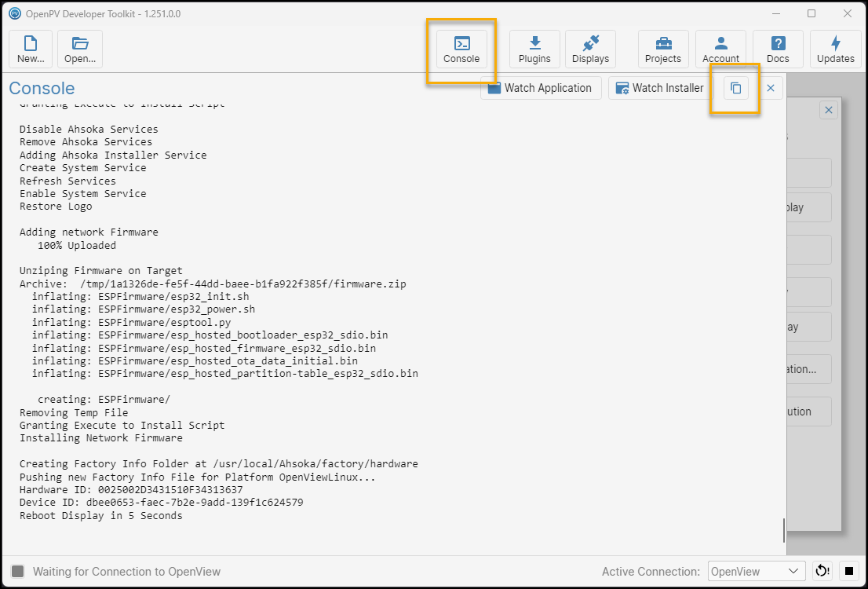Viewport: 868px width, 589px height.
Task: Check for Updates with lightning icon
Action: coord(835,49)
